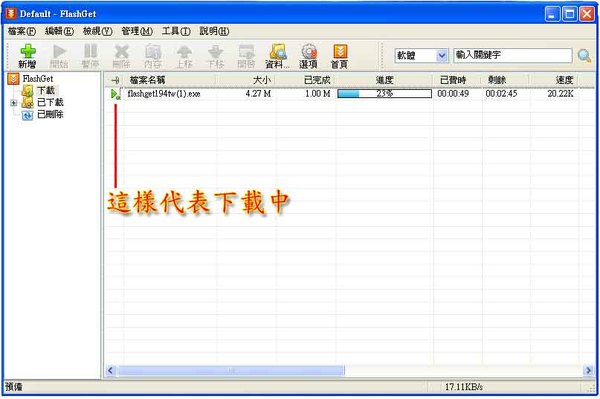Minimize the FlashGet window
This screenshot has height=399, width=600.
coord(552,14)
